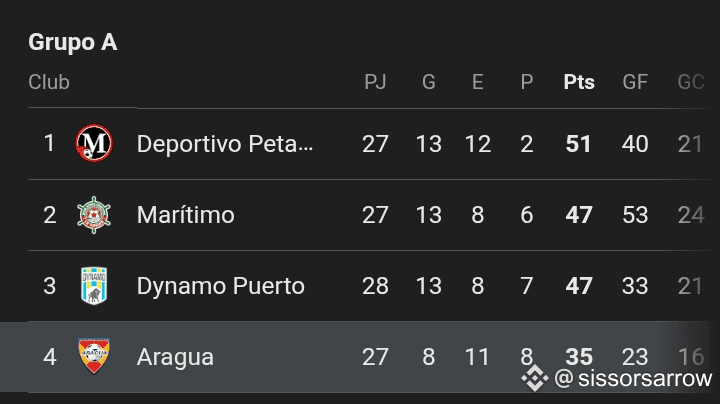Click the GF column header
Image resolution: width=720 pixels, height=404 pixels.
coord(635,82)
